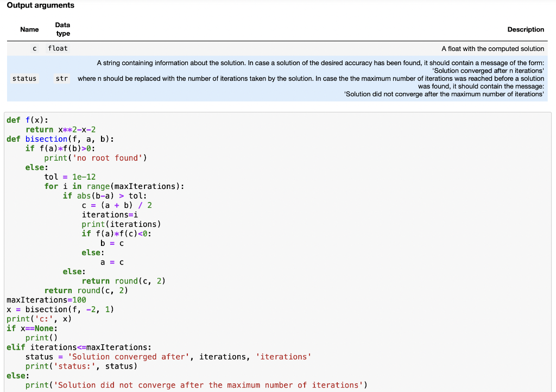Click the 'Solution did not converge' description line
Viewport: 556px width, 392px height.
point(444,94)
